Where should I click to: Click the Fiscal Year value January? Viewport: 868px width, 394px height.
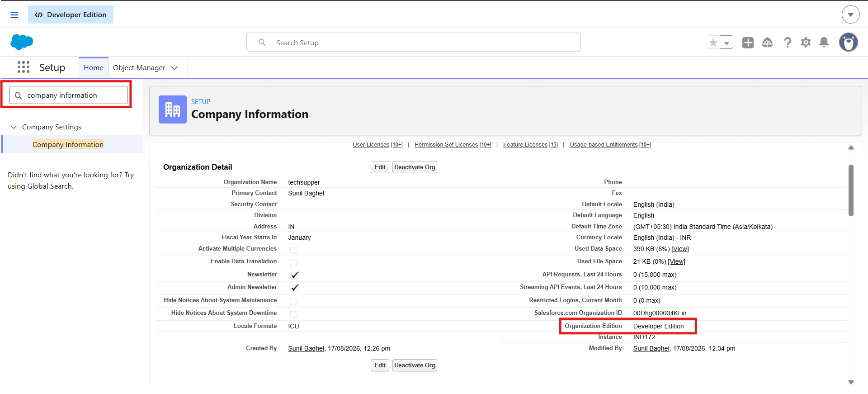click(299, 238)
